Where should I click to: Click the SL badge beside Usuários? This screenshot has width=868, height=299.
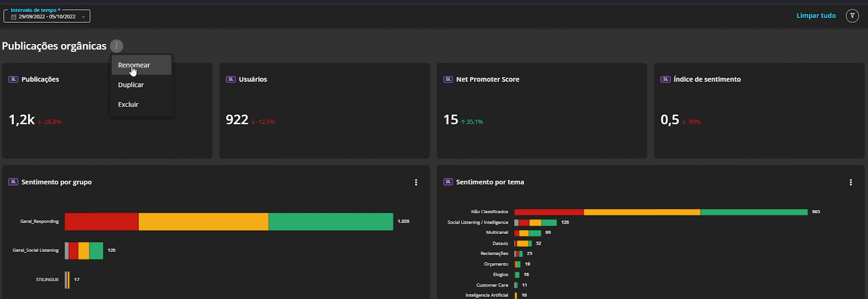point(231,79)
